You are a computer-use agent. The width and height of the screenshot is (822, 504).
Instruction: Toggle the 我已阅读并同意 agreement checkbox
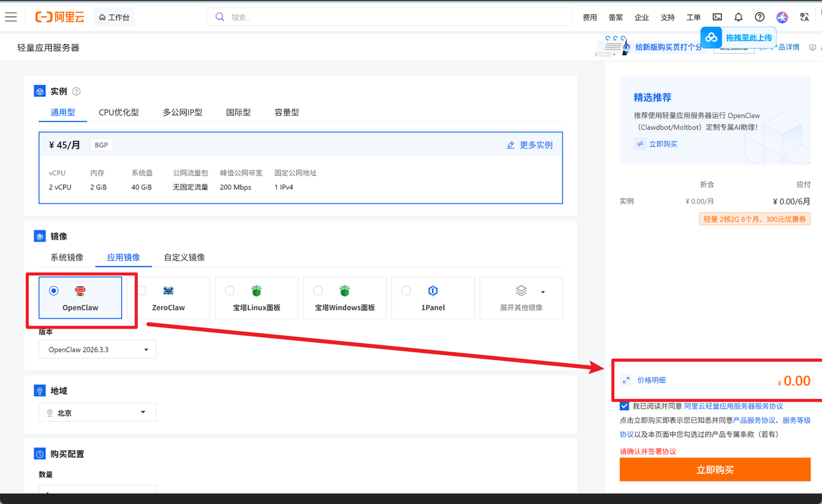pos(624,406)
